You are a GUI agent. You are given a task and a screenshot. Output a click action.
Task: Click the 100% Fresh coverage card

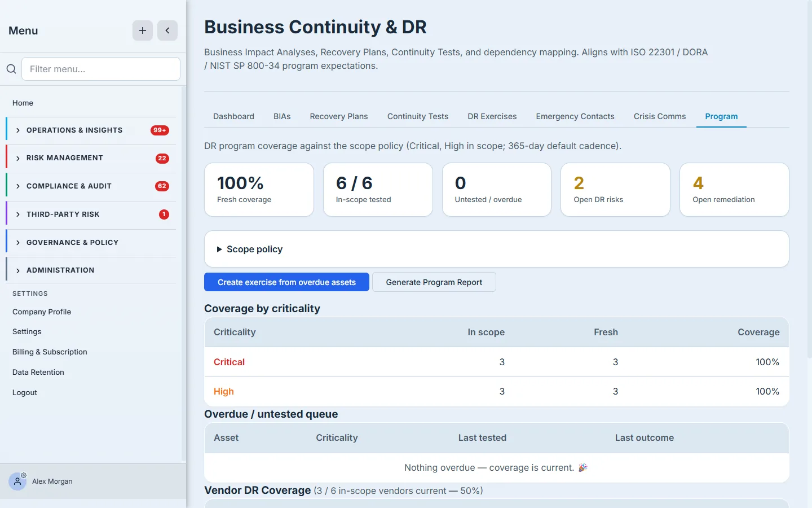pyautogui.click(x=259, y=190)
